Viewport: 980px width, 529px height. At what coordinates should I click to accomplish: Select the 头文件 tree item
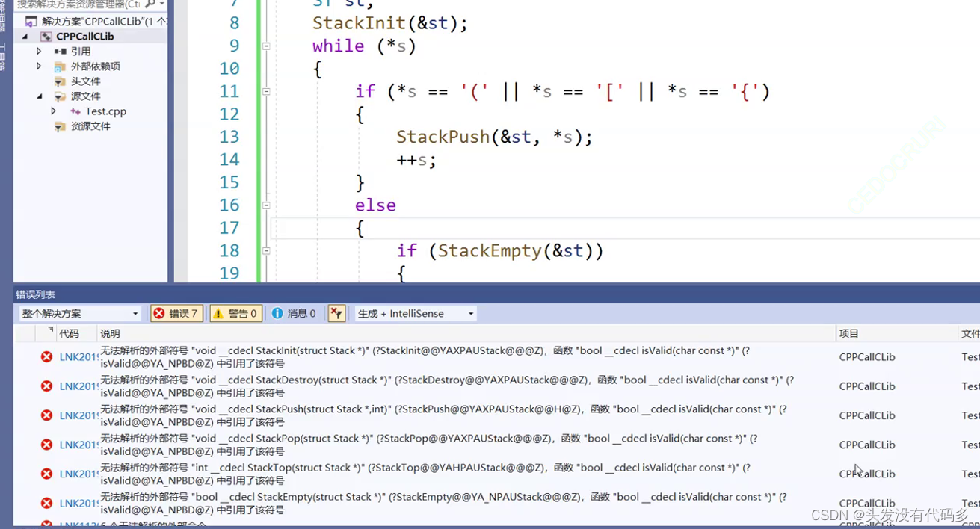(85, 81)
